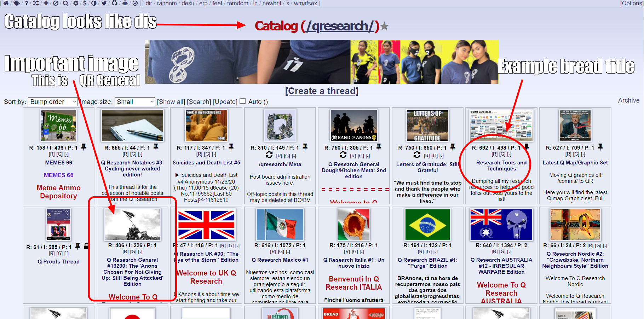Screen dimensions: 644x319
Task: Click the [Update] link
Action: 225,102
